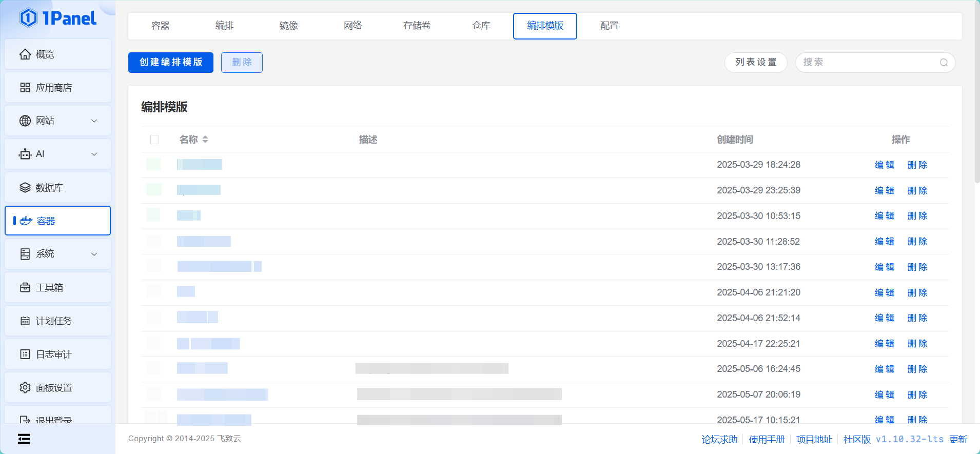Screen dimensions: 980x454
Task: Open 计划任务 calendar icon
Action: click(25, 321)
